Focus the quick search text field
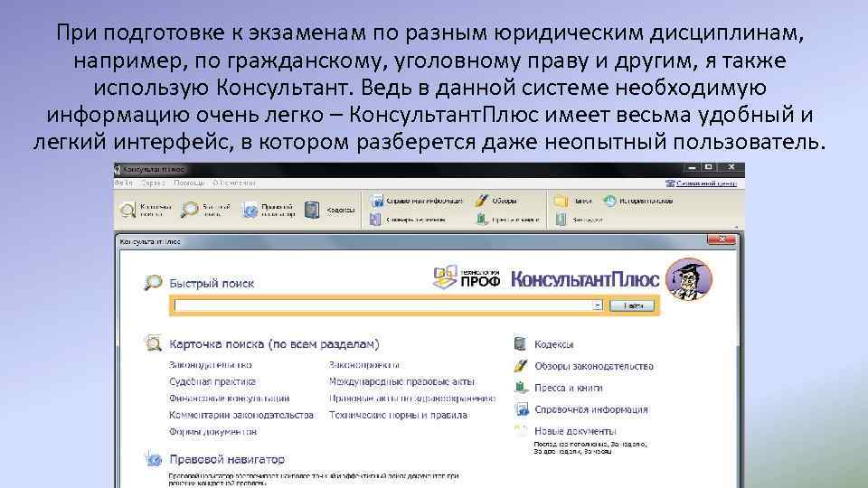Viewport: 868px width, 488px height. pos(383,305)
